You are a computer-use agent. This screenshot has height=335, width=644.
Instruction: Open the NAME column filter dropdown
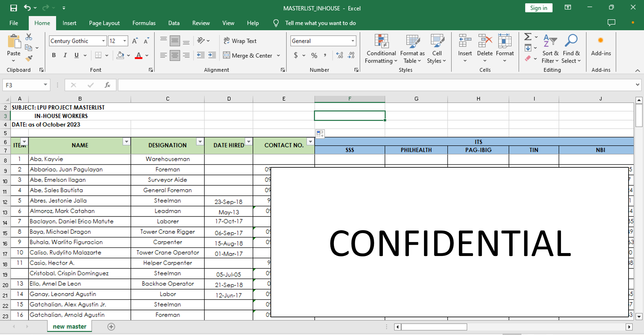(127, 142)
